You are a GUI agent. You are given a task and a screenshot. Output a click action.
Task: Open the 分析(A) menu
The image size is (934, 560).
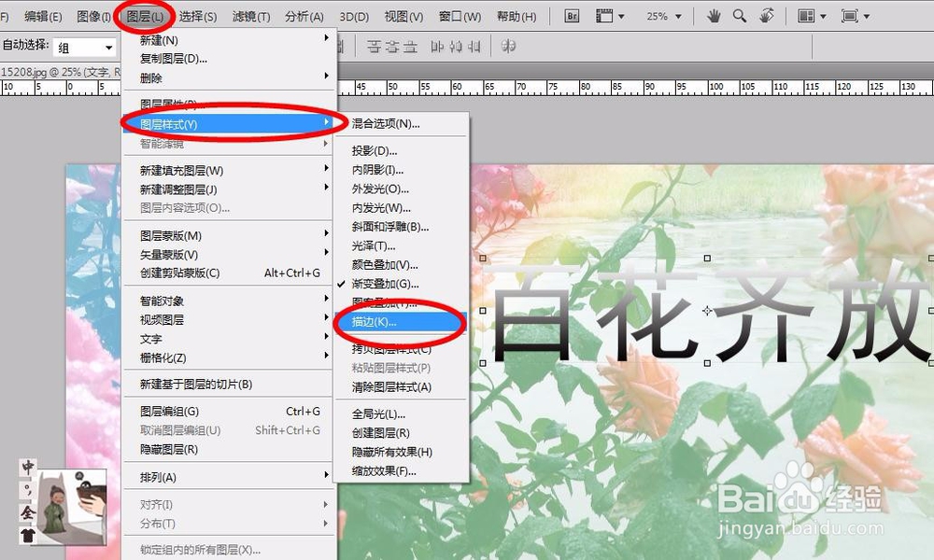pos(304,16)
